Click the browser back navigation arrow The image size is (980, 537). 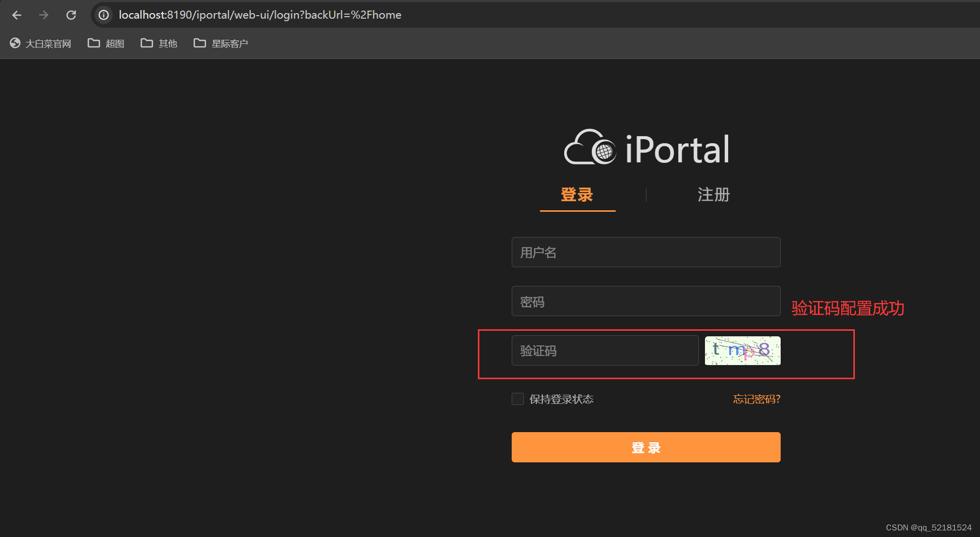(17, 15)
